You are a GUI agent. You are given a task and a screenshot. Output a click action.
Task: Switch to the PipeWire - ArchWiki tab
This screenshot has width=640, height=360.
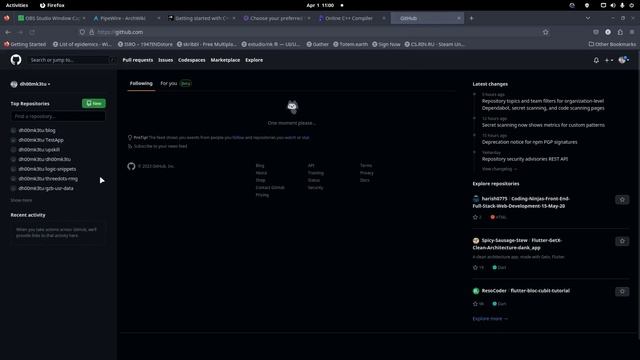126,18
